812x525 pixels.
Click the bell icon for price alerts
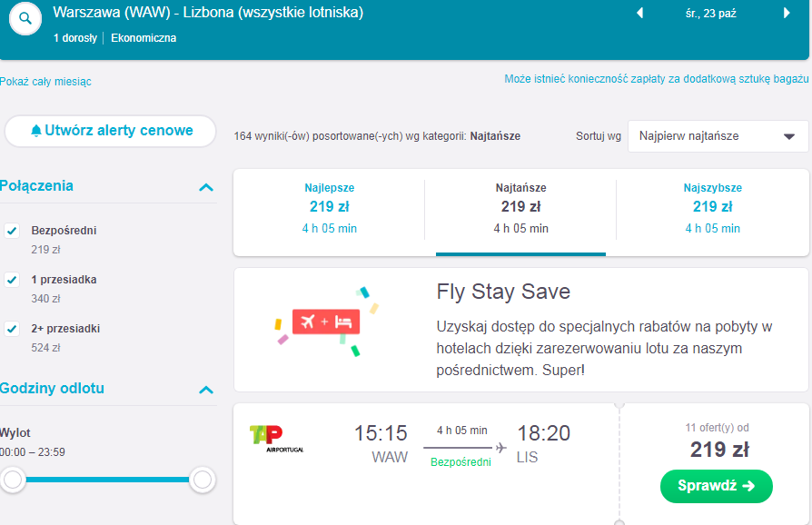tap(35, 131)
